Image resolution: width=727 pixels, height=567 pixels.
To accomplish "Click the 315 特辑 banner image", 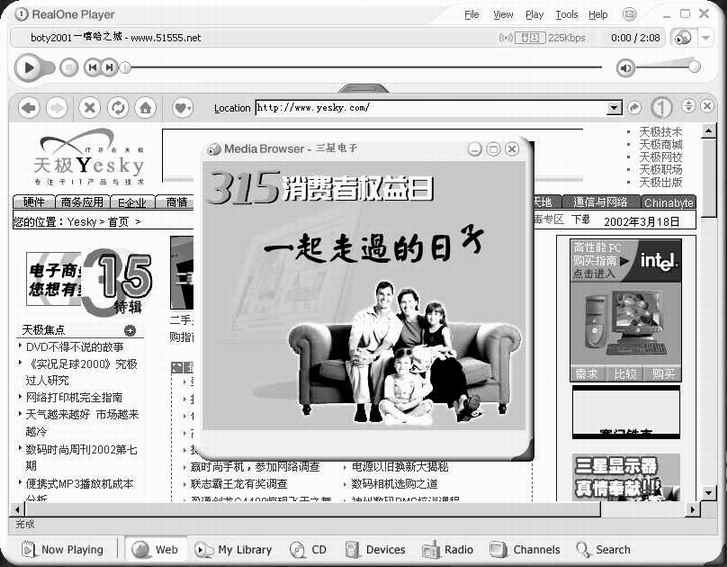I will point(89,282).
